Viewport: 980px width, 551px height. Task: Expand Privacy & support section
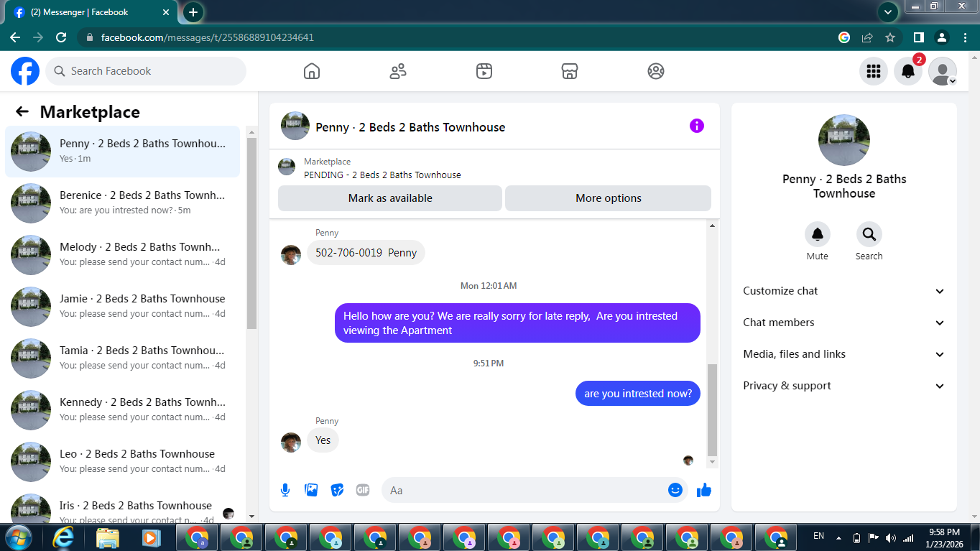[x=844, y=386]
